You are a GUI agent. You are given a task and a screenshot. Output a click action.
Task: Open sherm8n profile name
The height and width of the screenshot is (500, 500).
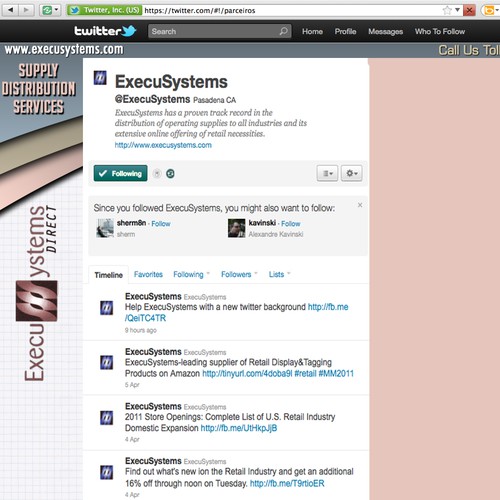tap(131, 223)
